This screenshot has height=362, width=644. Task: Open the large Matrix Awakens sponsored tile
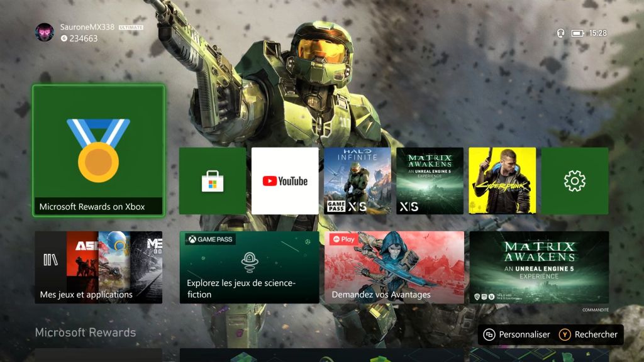(539, 267)
